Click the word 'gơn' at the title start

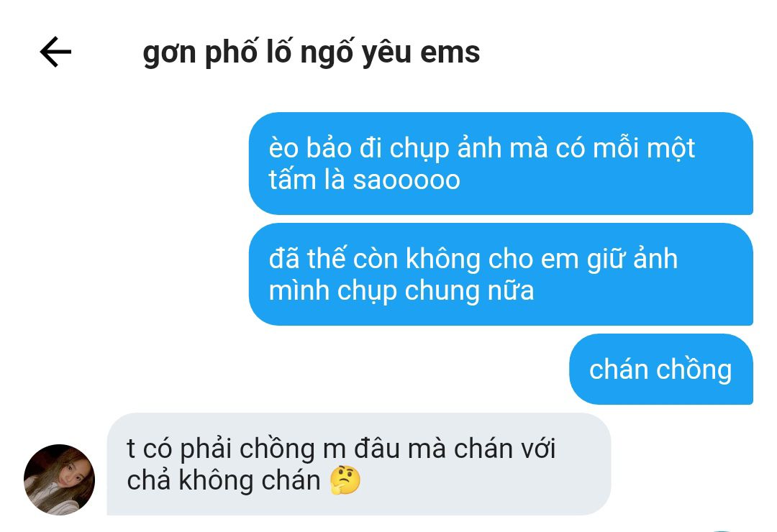point(169,55)
